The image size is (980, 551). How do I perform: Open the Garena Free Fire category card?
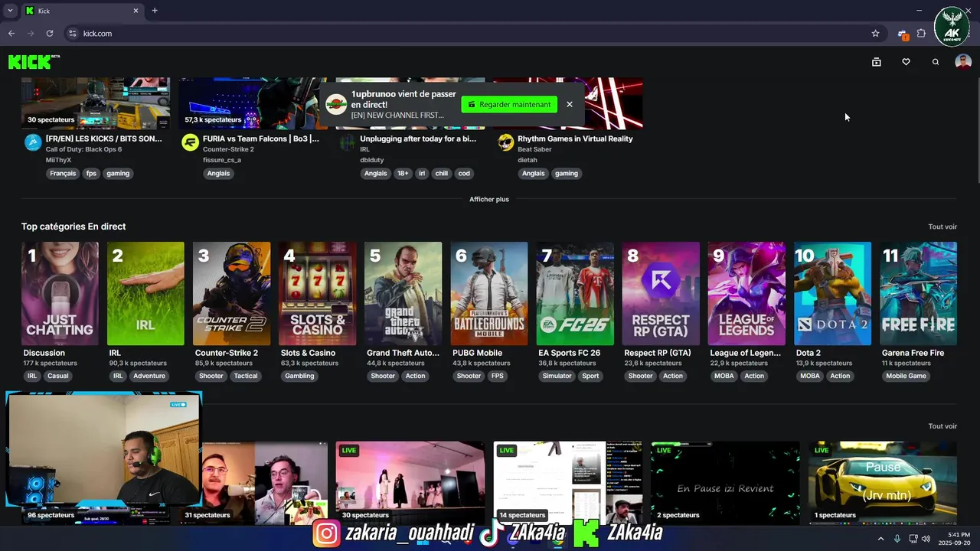(919, 294)
